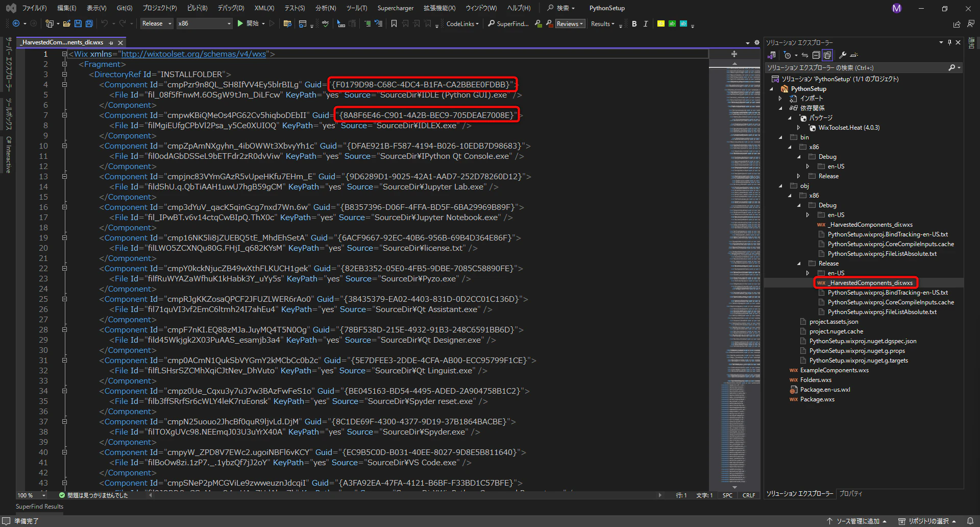980x527 pixels.
Task: Click the Navigate Backward arrow icon
Action: coord(16,23)
